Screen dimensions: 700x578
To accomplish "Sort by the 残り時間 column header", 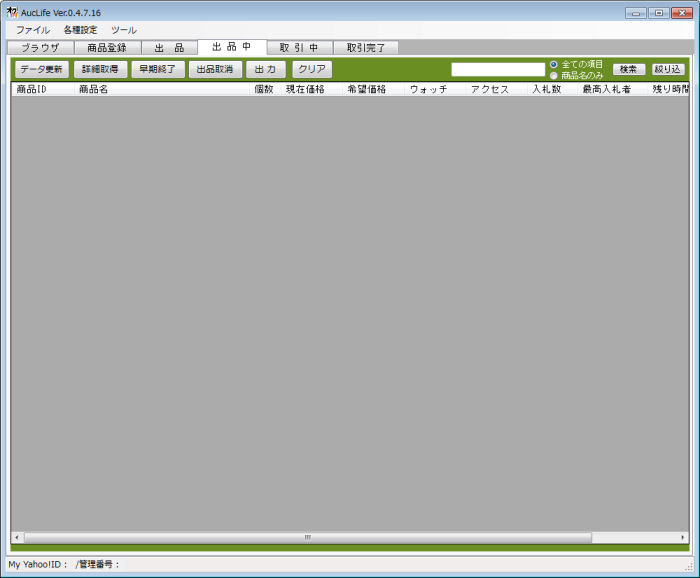I will pyautogui.click(x=668, y=89).
